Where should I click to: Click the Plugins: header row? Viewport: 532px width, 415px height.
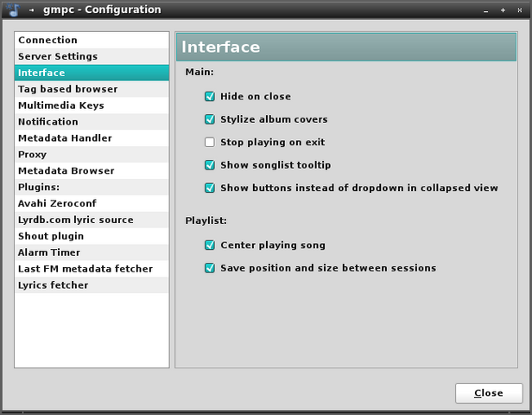[92, 187]
